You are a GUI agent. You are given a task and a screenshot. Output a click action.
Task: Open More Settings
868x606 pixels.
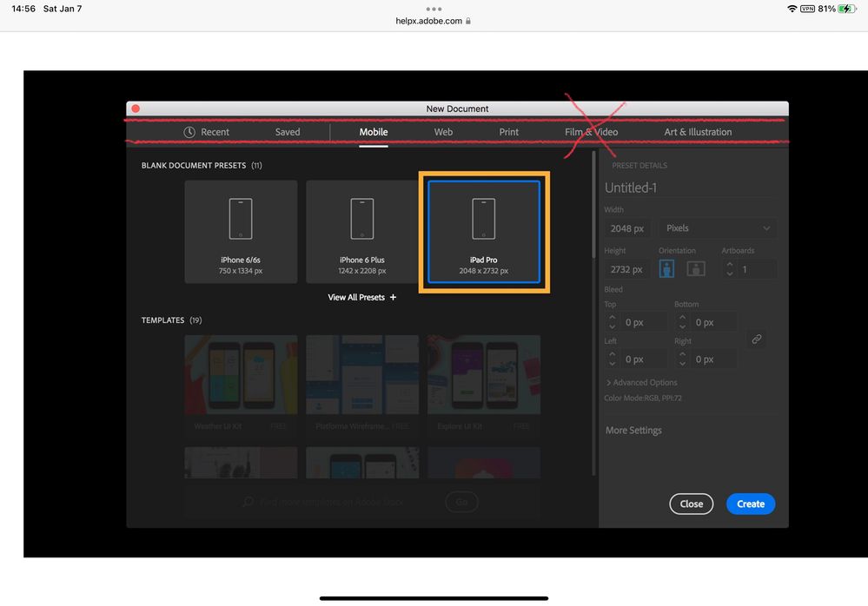click(x=633, y=430)
